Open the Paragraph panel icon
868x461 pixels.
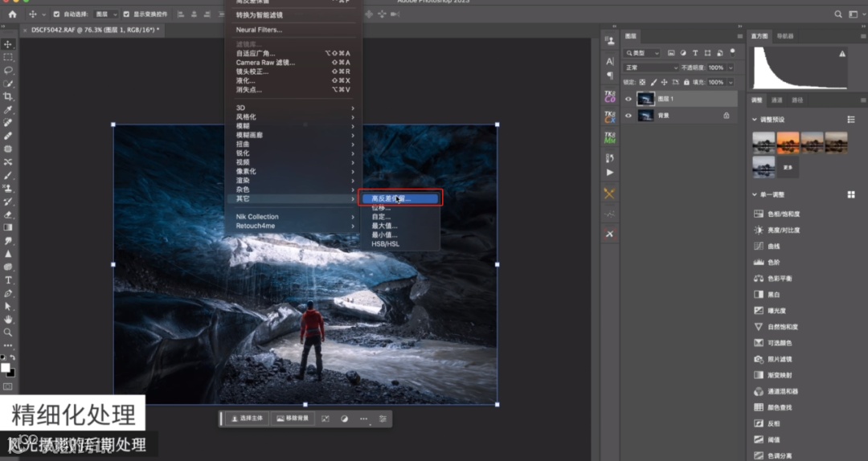point(609,75)
